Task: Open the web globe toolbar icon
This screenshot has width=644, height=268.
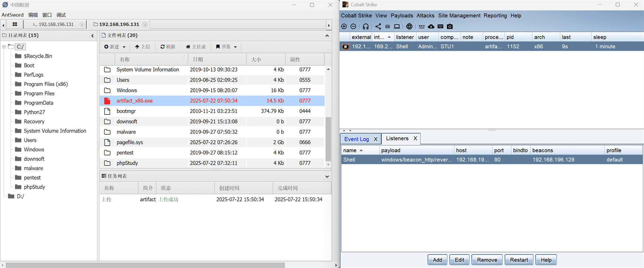Action: [x=409, y=26]
